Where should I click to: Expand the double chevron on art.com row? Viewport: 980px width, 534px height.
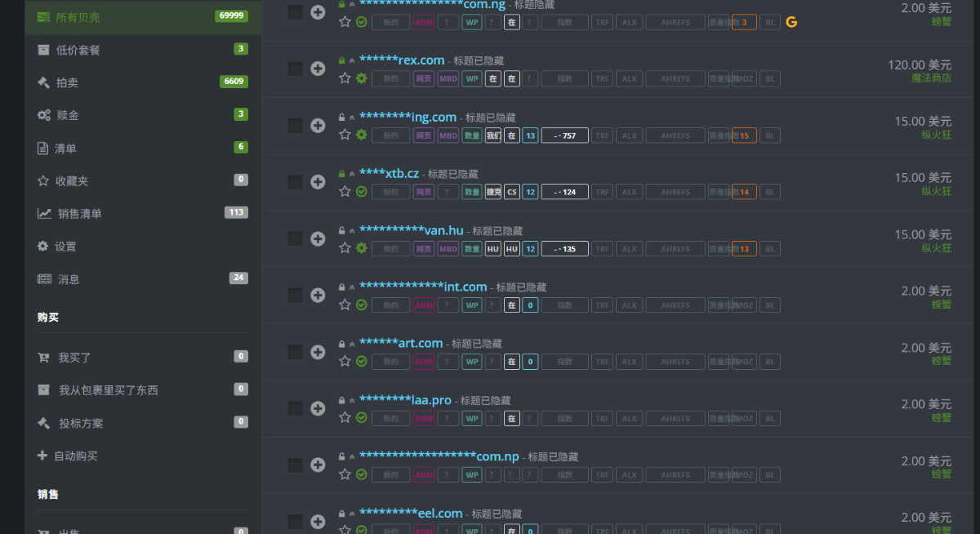point(352,344)
